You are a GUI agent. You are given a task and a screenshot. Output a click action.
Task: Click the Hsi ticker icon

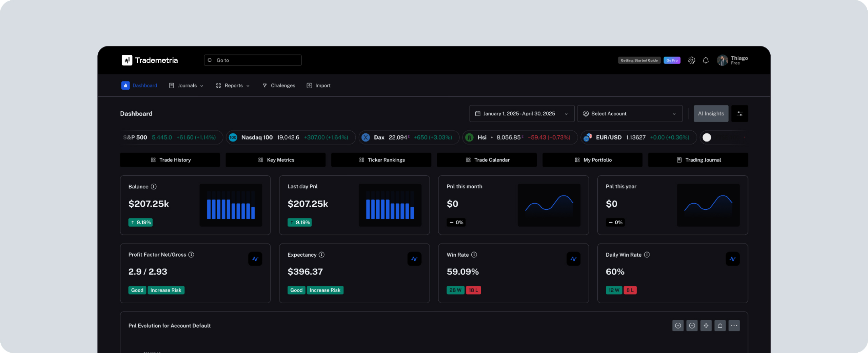click(x=469, y=137)
